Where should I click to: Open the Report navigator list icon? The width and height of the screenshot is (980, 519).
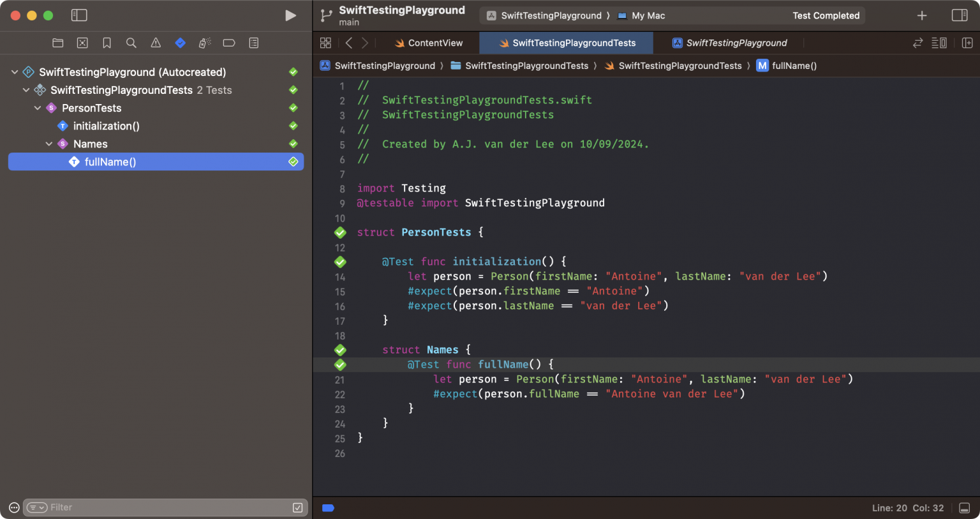[x=253, y=43]
